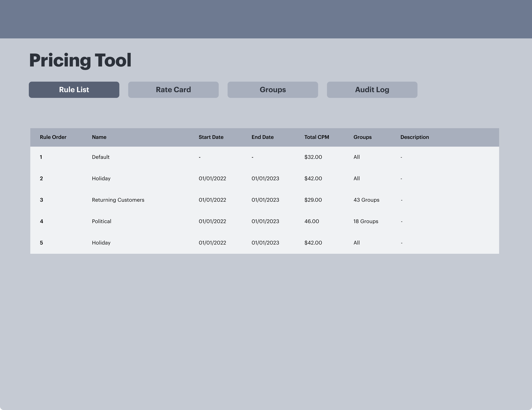Screen dimensions: 532x410
Task: View the Audit Log tab
Action: click(372, 90)
